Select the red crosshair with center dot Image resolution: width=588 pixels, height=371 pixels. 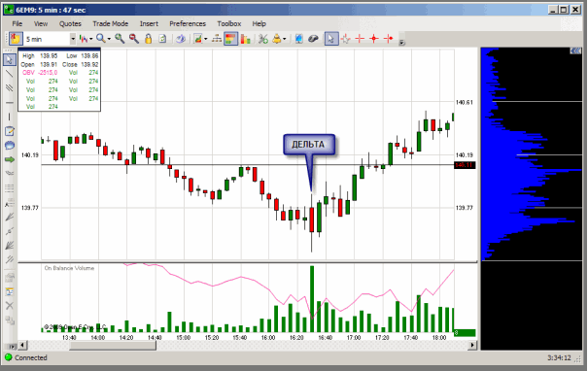(x=374, y=39)
